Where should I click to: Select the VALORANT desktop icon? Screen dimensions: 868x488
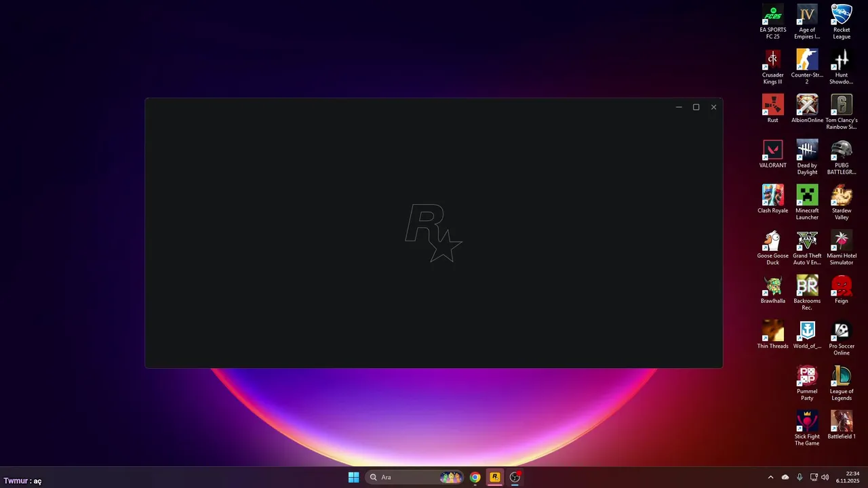[x=772, y=155]
